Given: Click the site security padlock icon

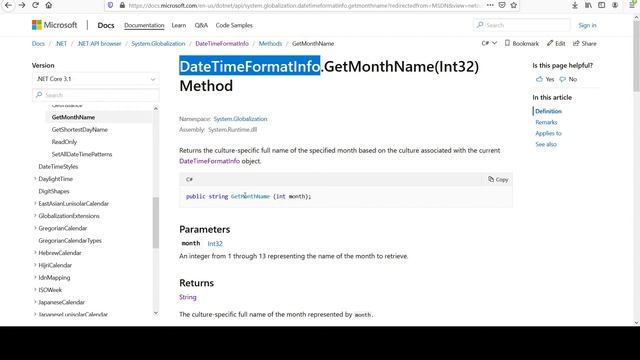Looking at the screenshot, I should click(122, 5).
